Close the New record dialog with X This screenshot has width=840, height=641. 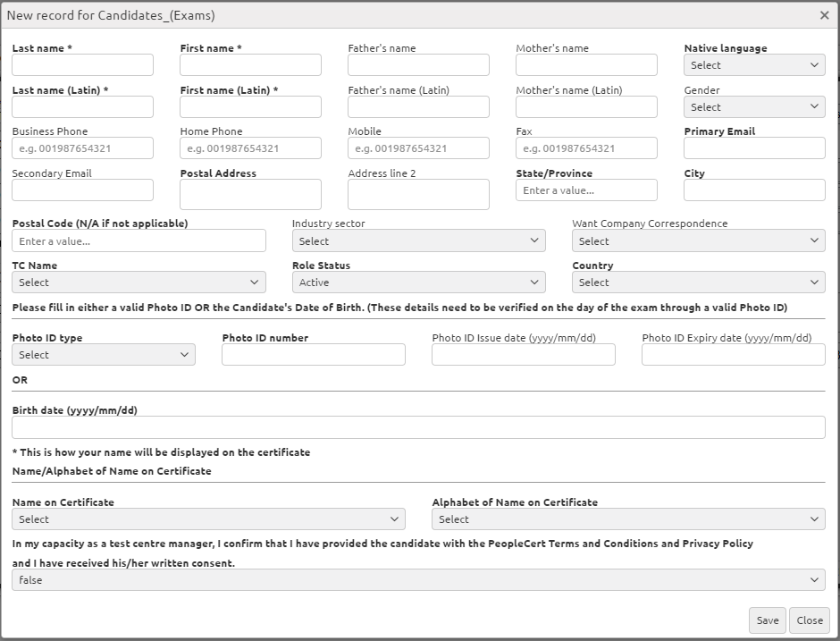(x=825, y=15)
